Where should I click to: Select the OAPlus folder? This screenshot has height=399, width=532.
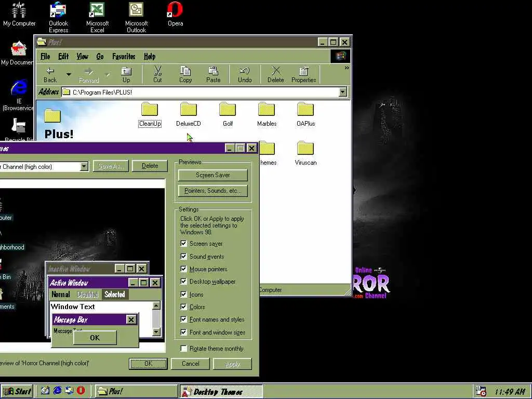tap(305, 115)
